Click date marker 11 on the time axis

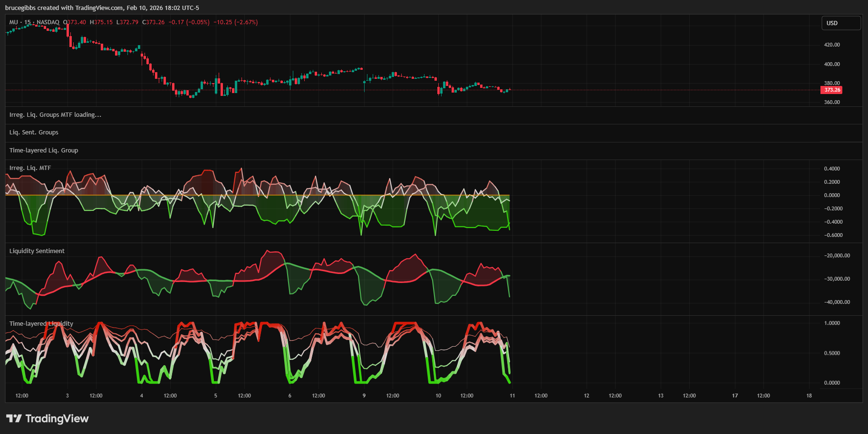pyautogui.click(x=512, y=396)
